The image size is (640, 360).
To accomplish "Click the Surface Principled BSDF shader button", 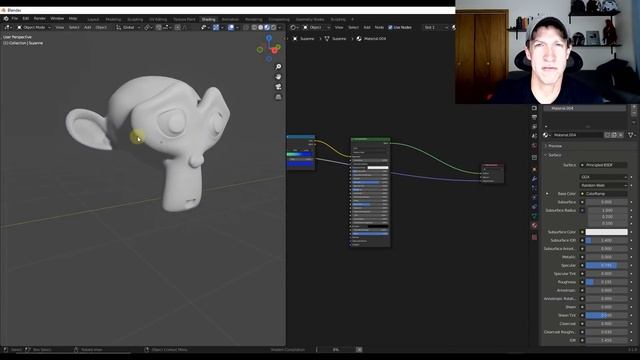I will pos(604,165).
